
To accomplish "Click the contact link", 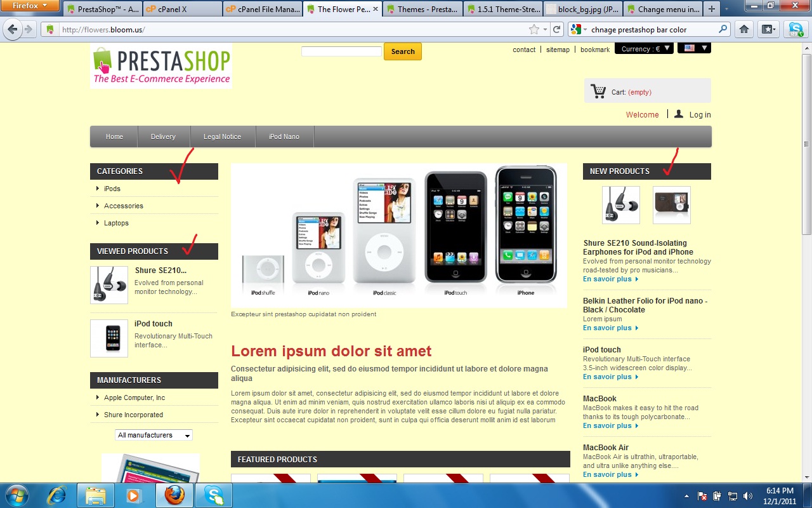I will coord(524,50).
